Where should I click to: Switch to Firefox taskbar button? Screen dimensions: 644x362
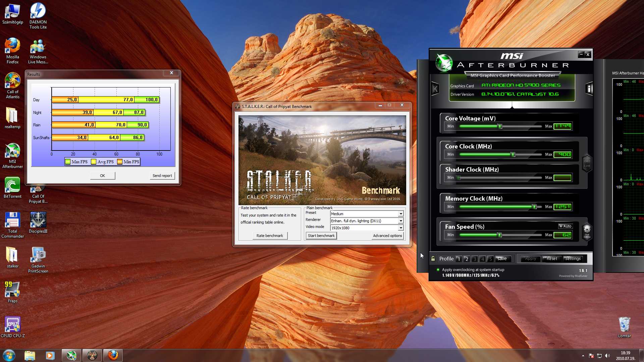pyautogui.click(x=113, y=355)
